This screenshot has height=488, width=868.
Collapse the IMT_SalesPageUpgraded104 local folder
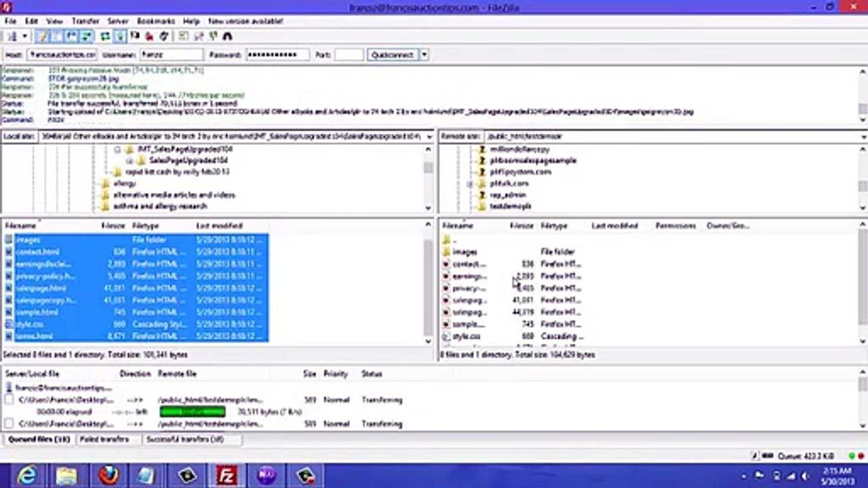(117, 149)
